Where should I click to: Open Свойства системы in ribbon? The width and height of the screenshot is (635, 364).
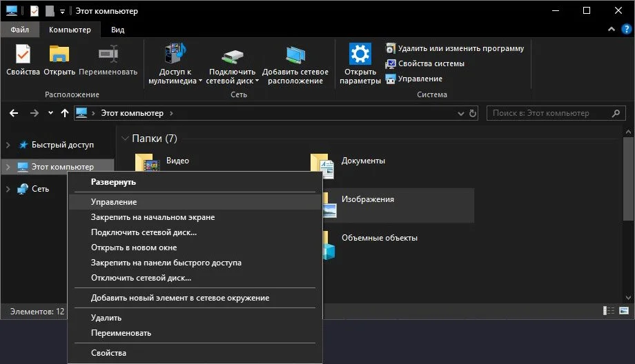tap(424, 63)
